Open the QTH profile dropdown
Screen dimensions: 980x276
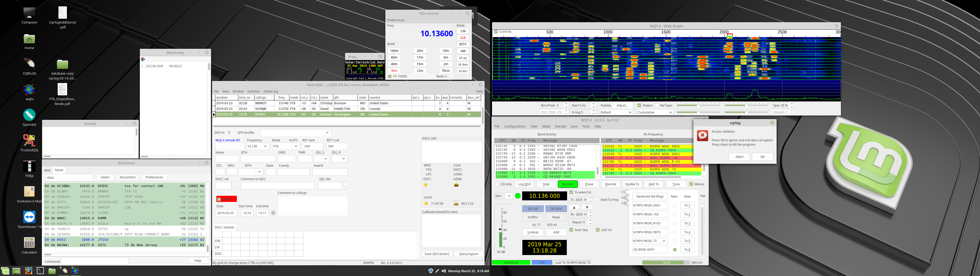pos(327,133)
